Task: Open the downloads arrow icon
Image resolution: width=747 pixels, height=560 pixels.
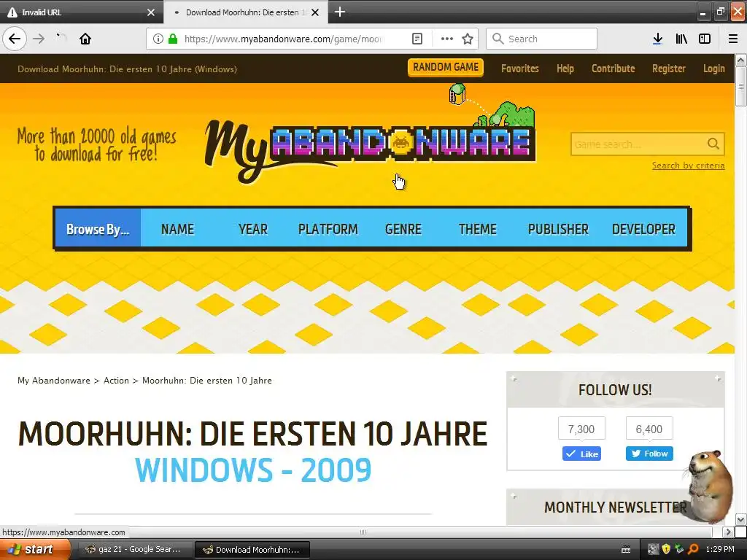Action: pos(658,39)
